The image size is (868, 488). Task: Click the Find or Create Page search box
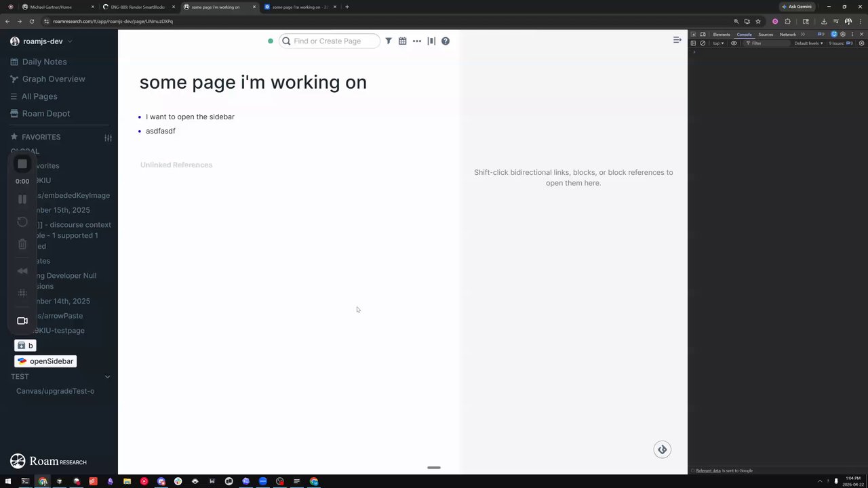(330, 41)
